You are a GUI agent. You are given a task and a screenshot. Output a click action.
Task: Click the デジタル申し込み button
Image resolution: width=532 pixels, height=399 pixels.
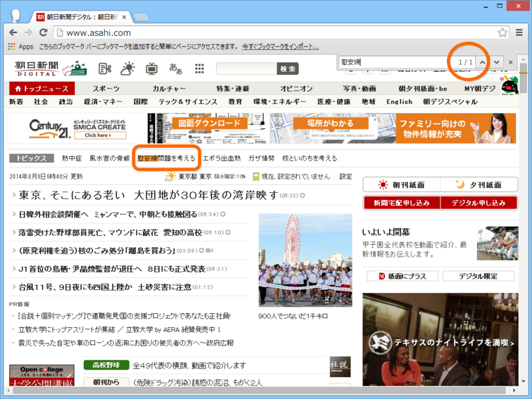pos(479,203)
